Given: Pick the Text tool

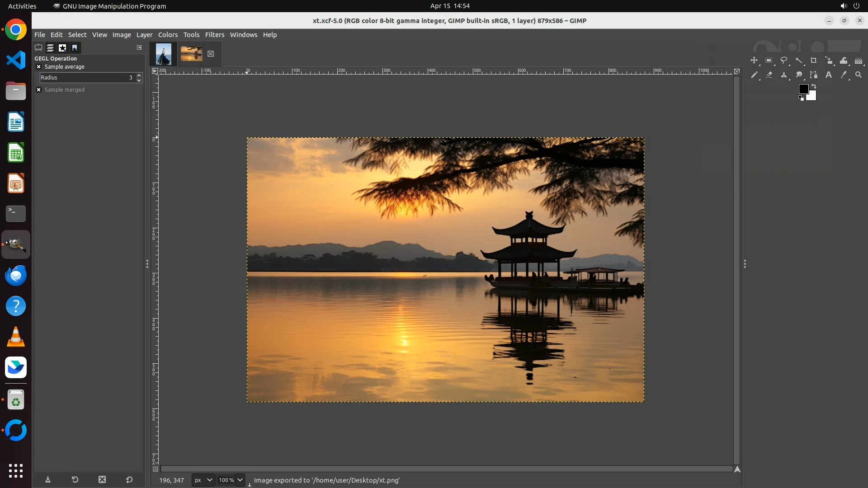Looking at the screenshot, I should click(x=829, y=75).
